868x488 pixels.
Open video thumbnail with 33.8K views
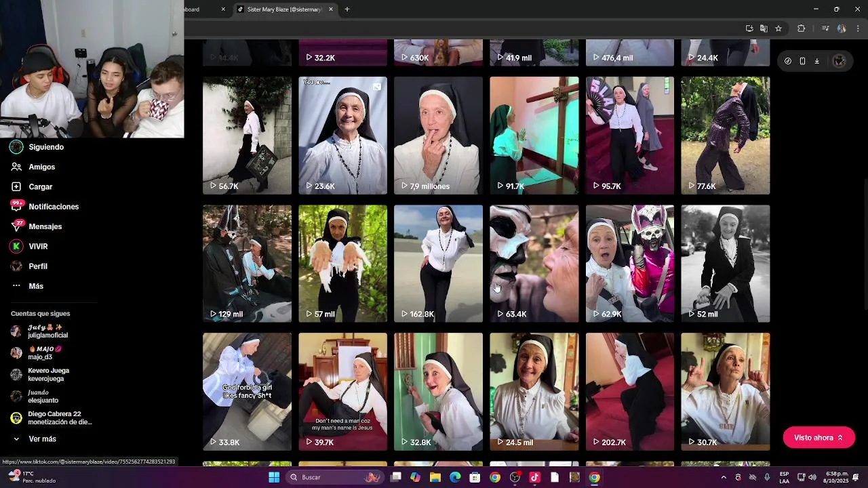(247, 392)
